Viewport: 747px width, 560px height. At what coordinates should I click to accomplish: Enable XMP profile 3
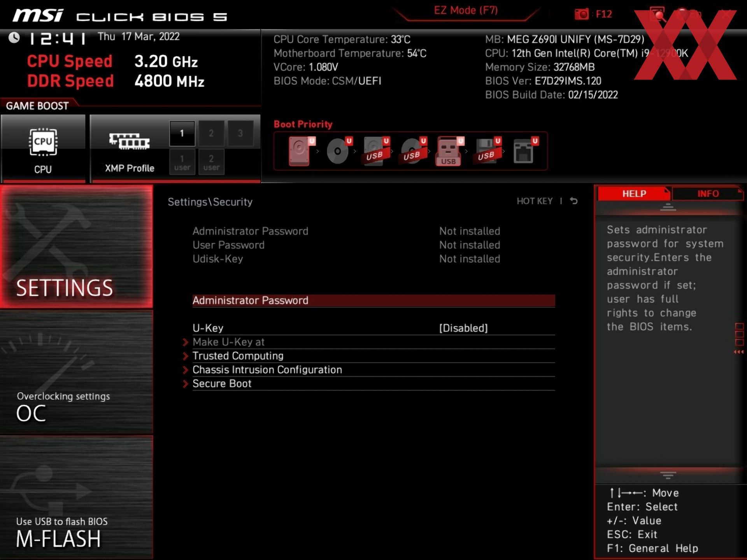click(x=240, y=133)
